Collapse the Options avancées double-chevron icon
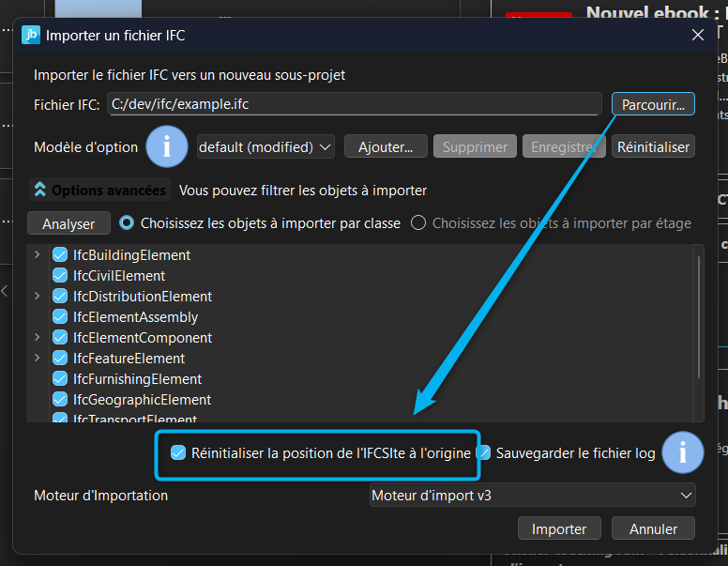Image resolution: width=728 pixels, height=566 pixels. click(40, 191)
